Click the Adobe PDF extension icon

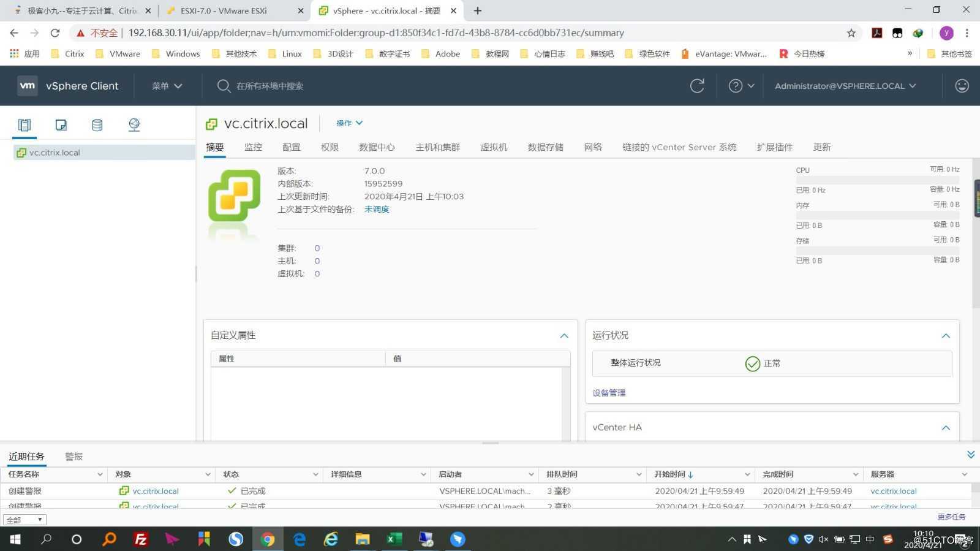click(x=877, y=33)
